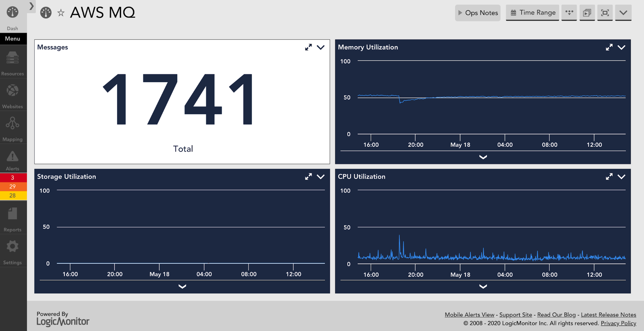This screenshot has height=331, width=644.
Task: Open the Time Range selector
Action: pyautogui.click(x=532, y=13)
